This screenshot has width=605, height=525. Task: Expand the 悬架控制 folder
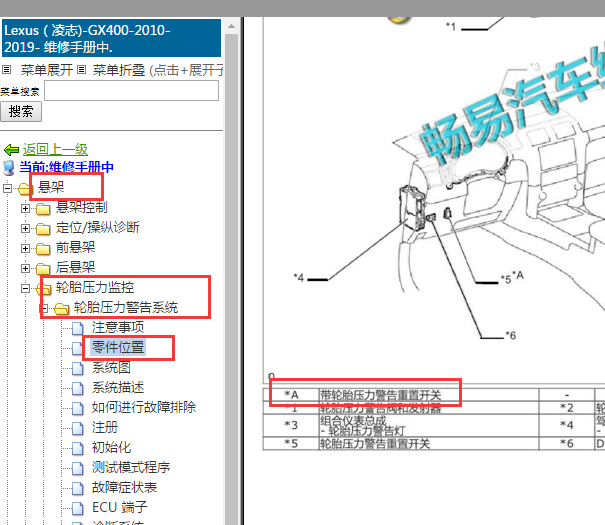[25, 208]
